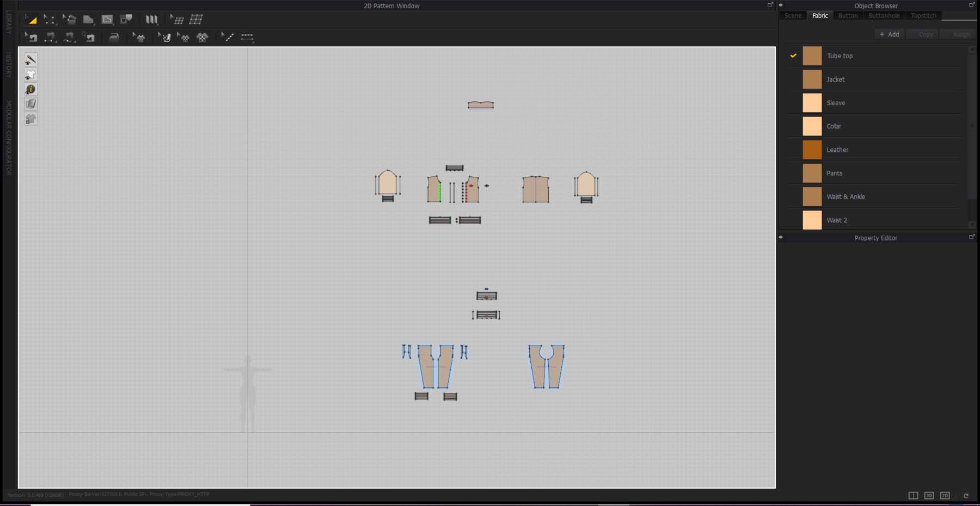This screenshot has height=506, width=980.
Task: Select the Edit Pattern point tool
Action: click(50, 20)
